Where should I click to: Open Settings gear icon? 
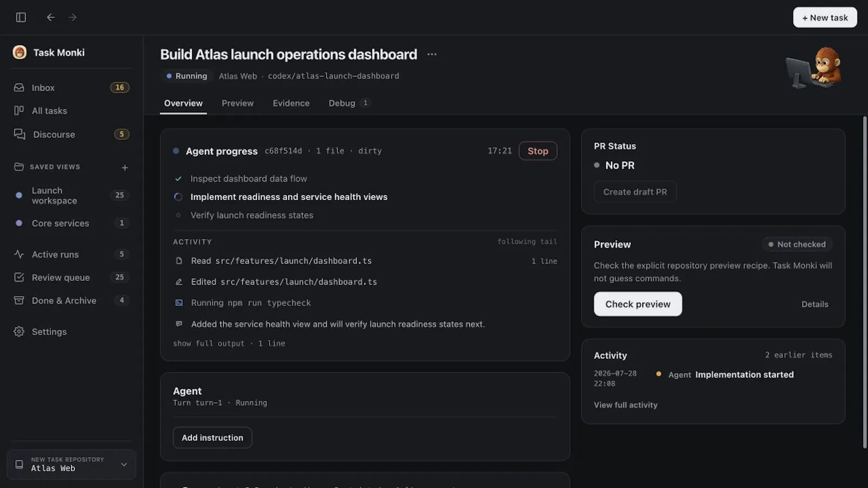click(19, 331)
